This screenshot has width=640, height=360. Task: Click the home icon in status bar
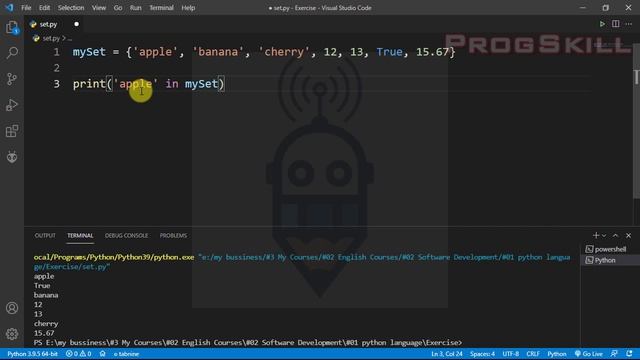[102, 354]
